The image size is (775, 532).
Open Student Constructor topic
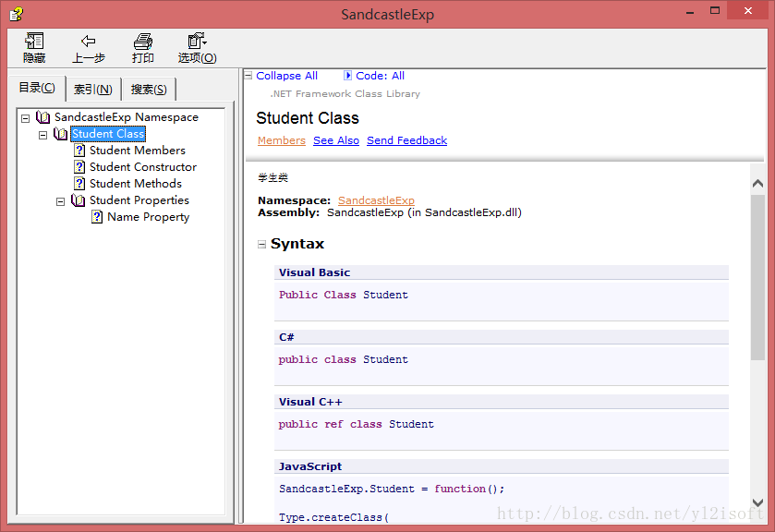pos(143,167)
